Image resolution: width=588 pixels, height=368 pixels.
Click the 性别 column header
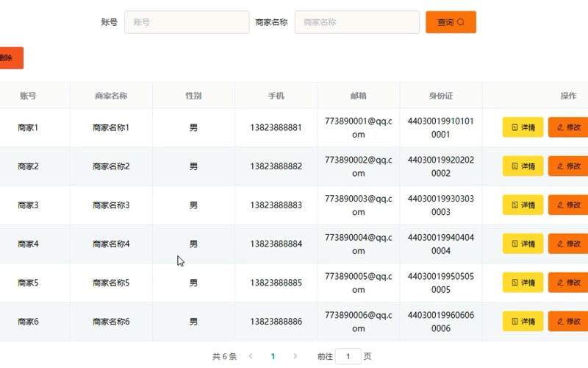(x=193, y=96)
